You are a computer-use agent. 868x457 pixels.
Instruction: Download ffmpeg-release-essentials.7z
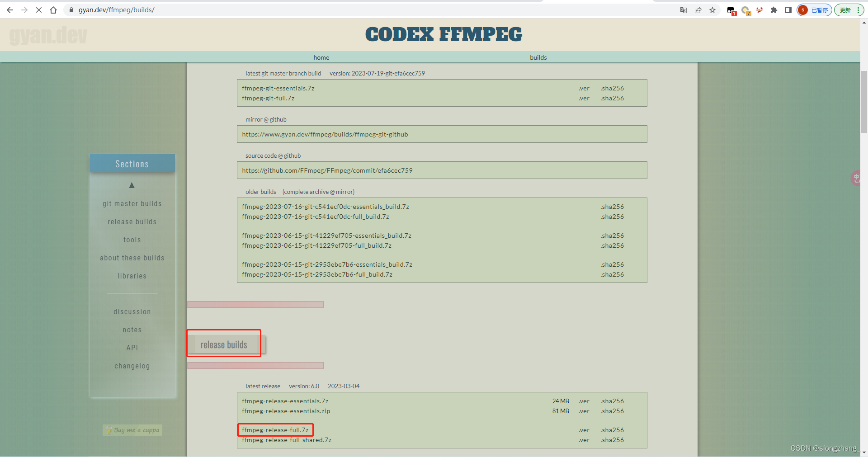[285, 401]
